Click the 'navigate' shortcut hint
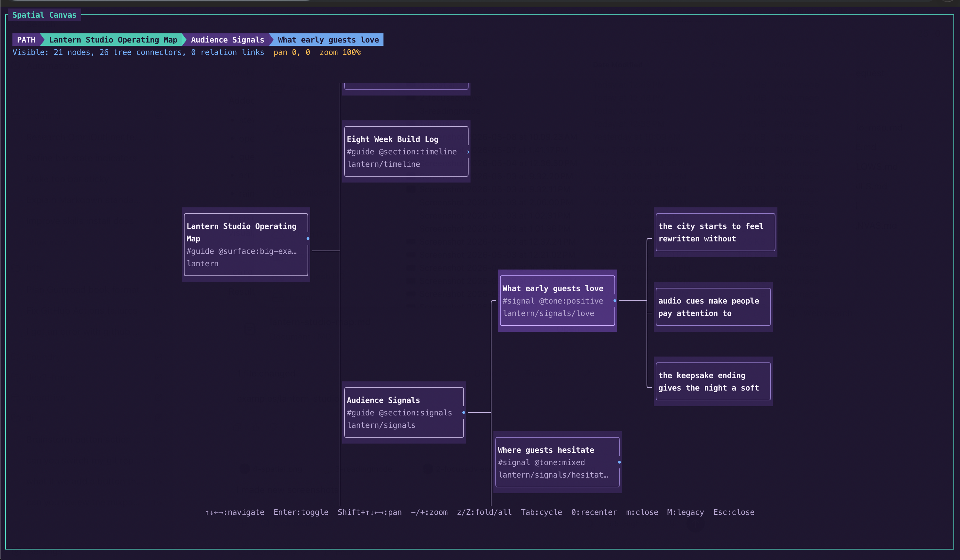The width and height of the screenshot is (960, 560). tap(235, 512)
